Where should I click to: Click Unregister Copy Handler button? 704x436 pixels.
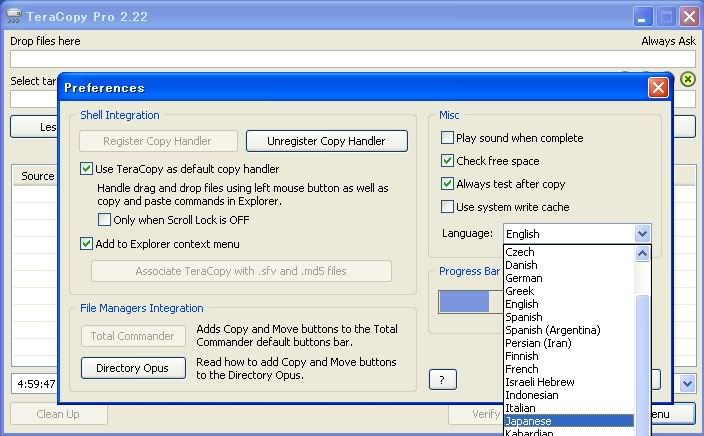click(327, 141)
